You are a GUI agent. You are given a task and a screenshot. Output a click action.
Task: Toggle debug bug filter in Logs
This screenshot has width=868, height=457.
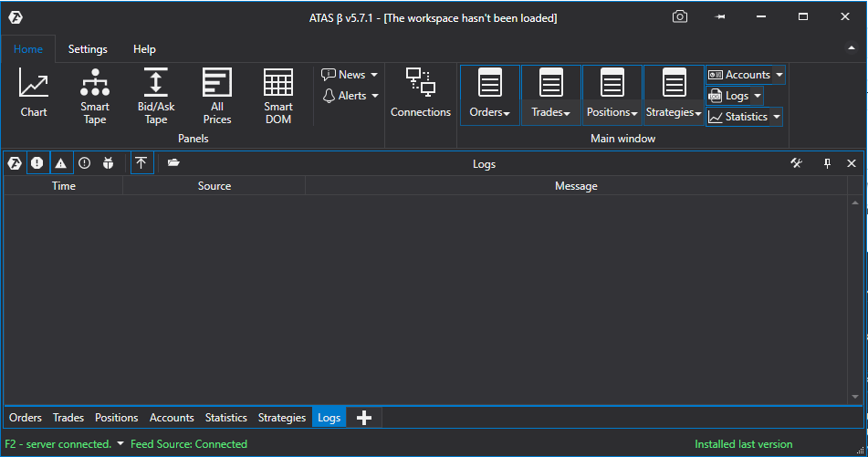click(108, 163)
